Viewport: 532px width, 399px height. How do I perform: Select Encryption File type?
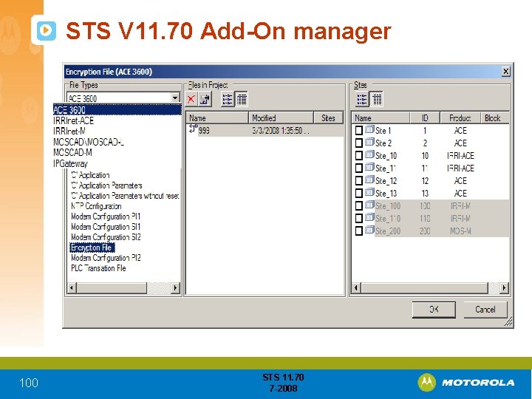[92, 248]
